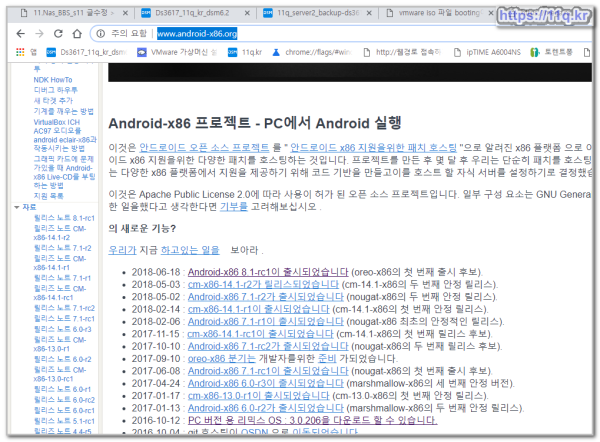Open Android-x86 7.1-rc1 release announcement
The width and height of the screenshot is (600, 442).
268,371
